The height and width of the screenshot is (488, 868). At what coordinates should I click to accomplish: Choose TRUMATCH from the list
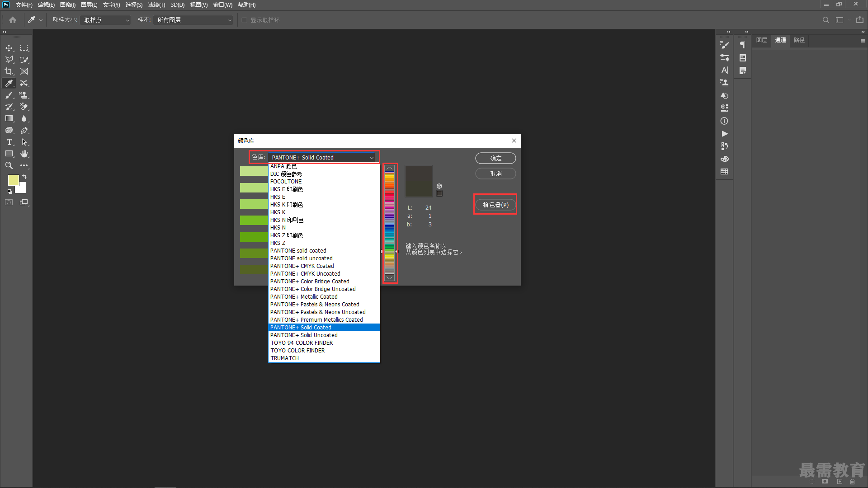324,358
